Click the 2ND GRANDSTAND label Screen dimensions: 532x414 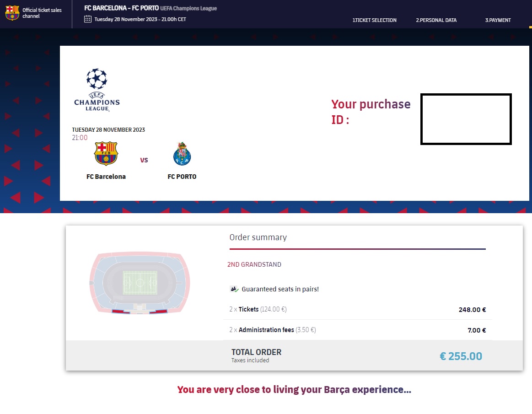tap(254, 264)
